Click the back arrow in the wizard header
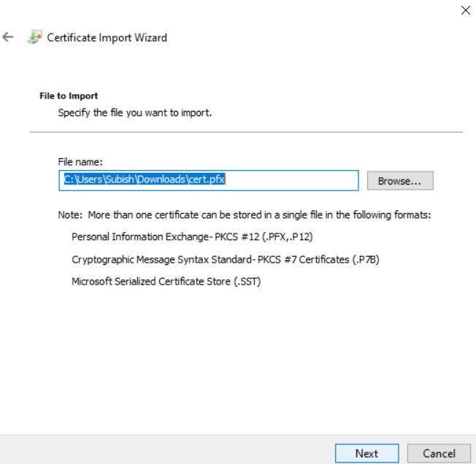Viewport: 476px width, 464px height. click(x=9, y=37)
